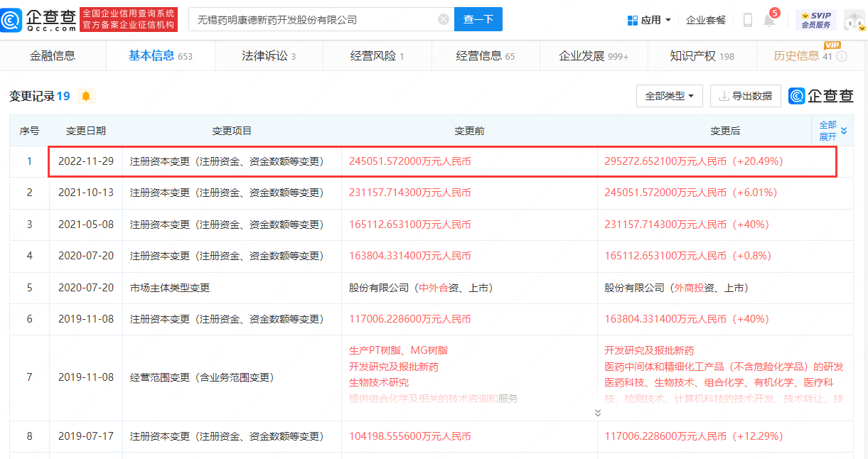Viewport: 868px width, 459px height.
Task: Switch to the 知识产权 tab
Action: (x=702, y=55)
